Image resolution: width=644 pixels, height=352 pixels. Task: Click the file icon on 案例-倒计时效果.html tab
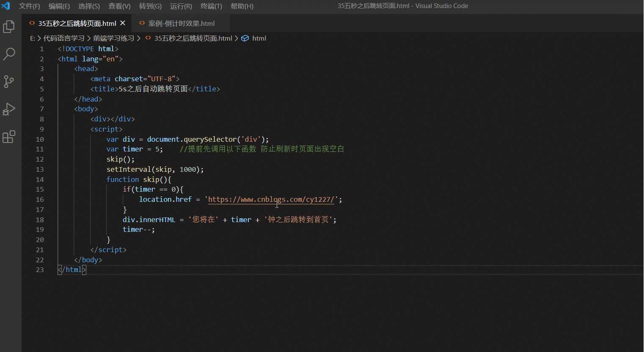tap(142, 23)
